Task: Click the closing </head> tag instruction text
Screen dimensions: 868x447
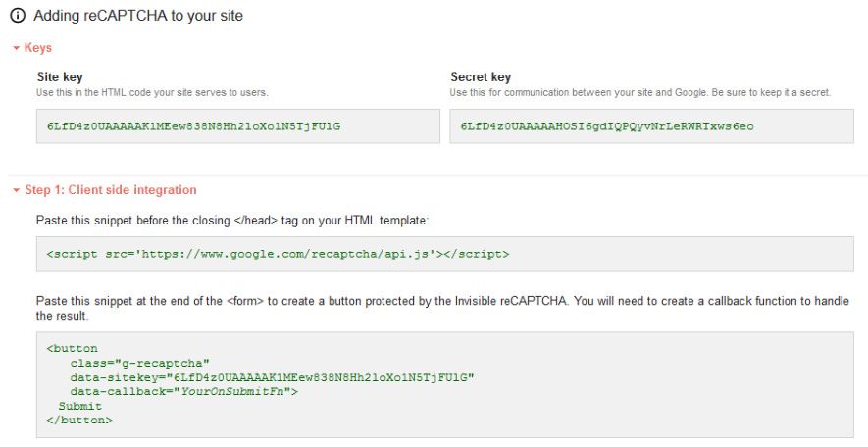Action: click(x=232, y=220)
